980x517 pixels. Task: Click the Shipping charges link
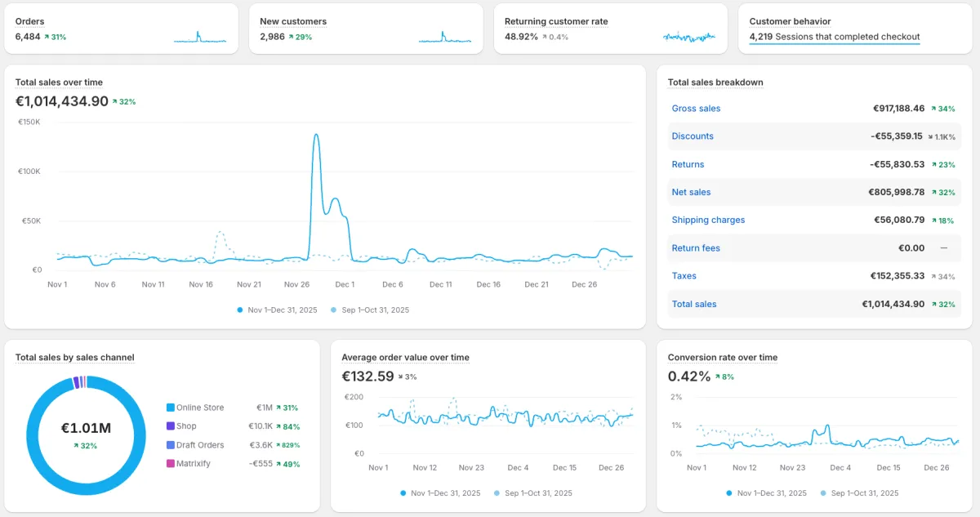point(708,220)
